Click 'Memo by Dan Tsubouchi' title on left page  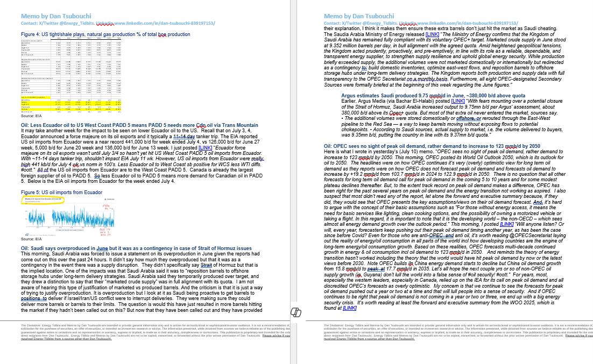click(56, 16)
